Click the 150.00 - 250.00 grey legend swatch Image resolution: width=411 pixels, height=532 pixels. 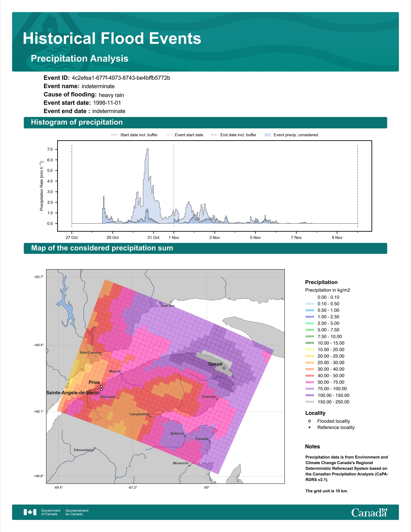[x=310, y=402]
